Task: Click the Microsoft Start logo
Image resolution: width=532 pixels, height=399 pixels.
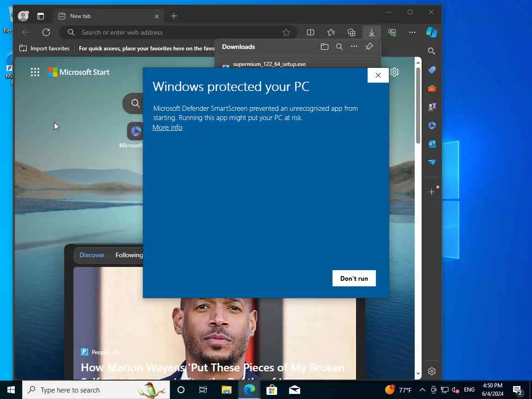Action: [79, 72]
